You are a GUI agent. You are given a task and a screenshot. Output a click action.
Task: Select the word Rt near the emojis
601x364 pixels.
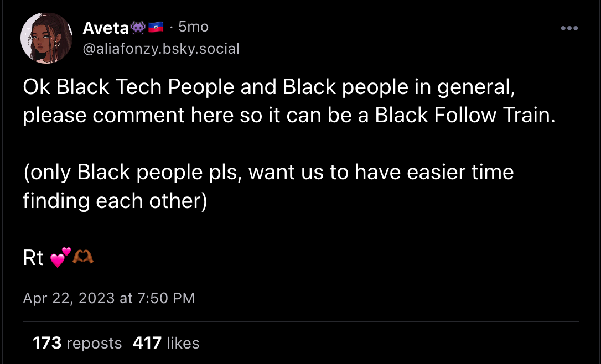pos(33,257)
